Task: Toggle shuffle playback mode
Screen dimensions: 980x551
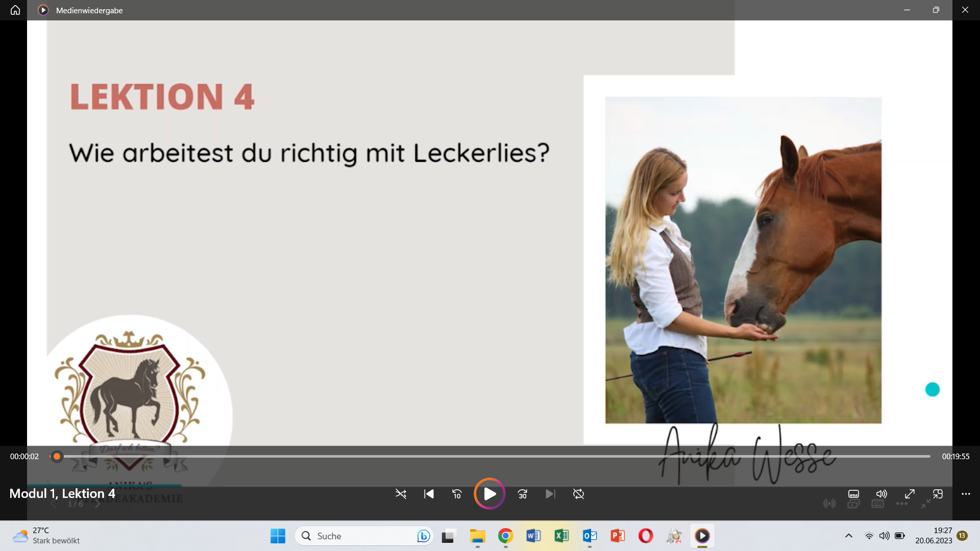Action: pos(401,494)
